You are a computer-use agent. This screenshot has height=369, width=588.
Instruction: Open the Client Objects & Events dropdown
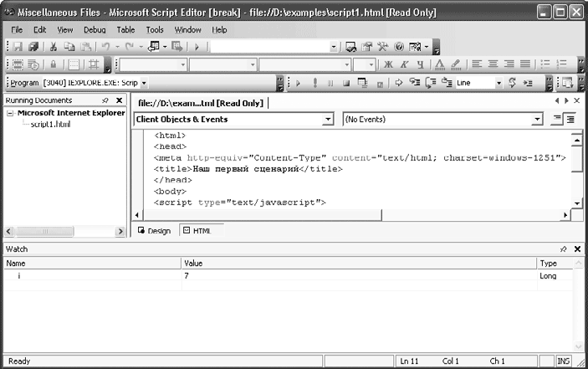(x=328, y=120)
